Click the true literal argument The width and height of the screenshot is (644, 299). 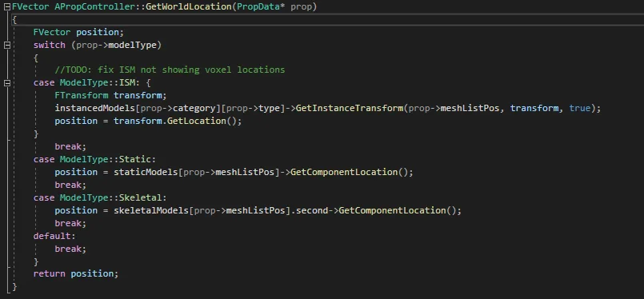click(x=579, y=109)
